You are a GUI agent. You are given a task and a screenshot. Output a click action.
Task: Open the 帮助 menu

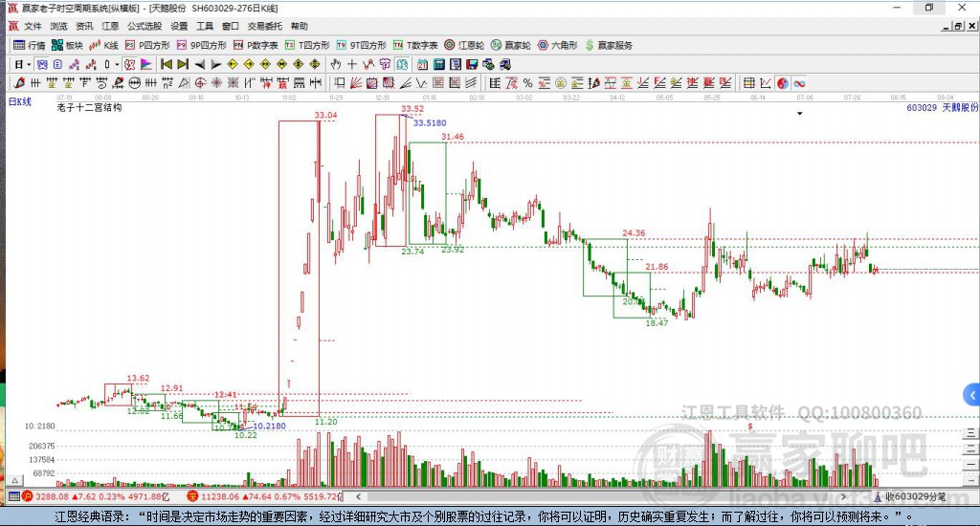click(300, 26)
